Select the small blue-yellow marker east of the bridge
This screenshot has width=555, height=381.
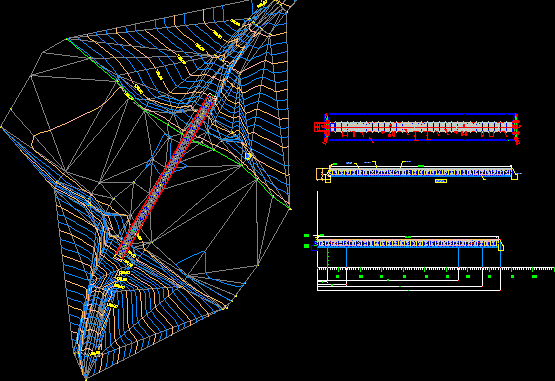(x=248, y=156)
